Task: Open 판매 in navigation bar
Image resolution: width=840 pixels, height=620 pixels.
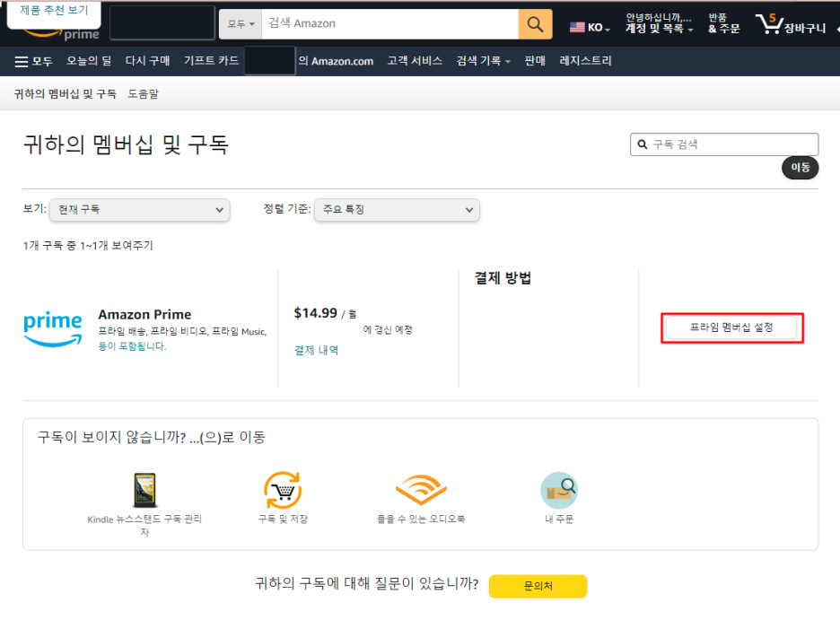Action: [535, 61]
